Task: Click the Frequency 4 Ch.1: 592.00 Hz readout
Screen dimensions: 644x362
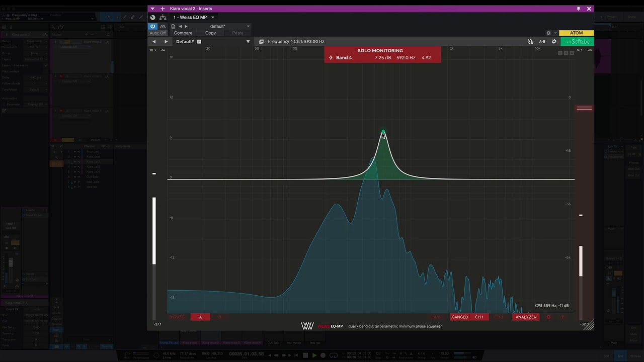Action: point(296,42)
